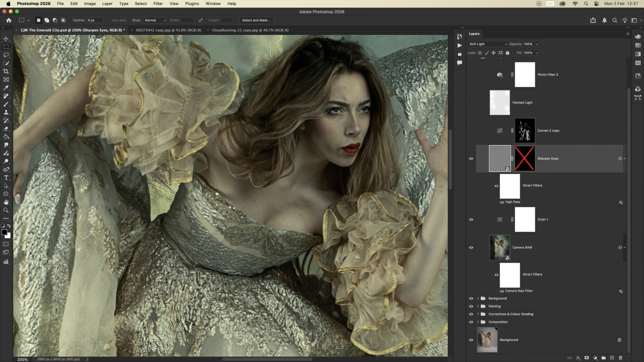This screenshot has width=644, height=362.
Task: Show the Photo Filter 2 layer
Action: [x=471, y=75]
